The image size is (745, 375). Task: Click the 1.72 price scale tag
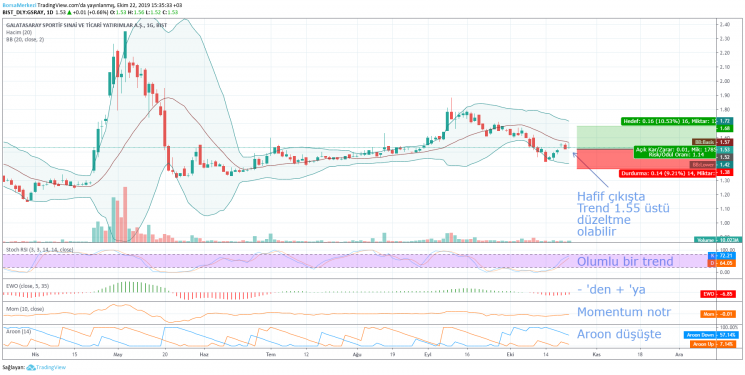(x=724, y=122)
